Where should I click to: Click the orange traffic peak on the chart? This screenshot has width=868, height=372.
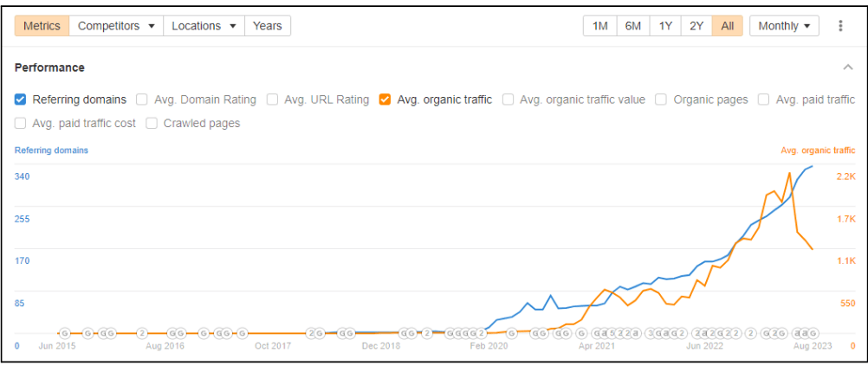789,174
